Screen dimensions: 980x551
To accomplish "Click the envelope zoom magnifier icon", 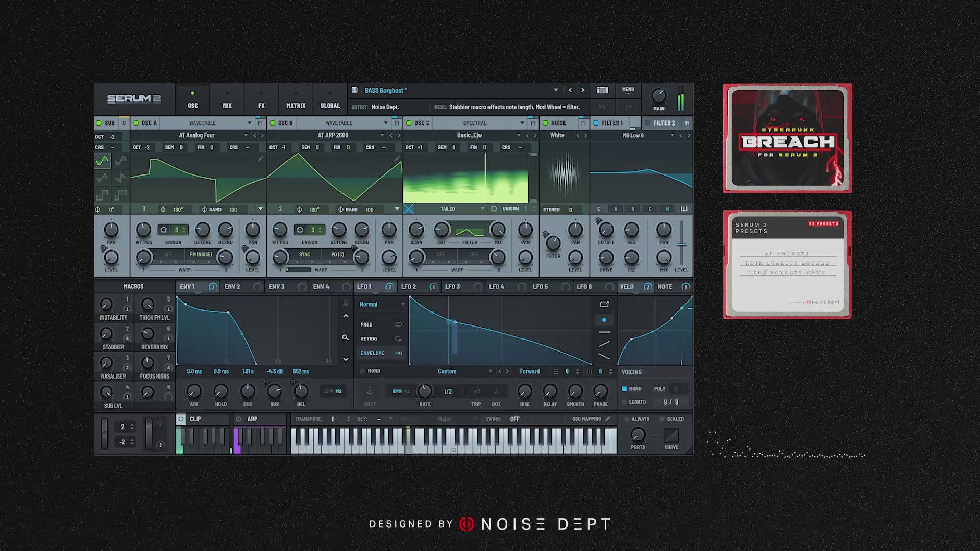I will [346, 337].
